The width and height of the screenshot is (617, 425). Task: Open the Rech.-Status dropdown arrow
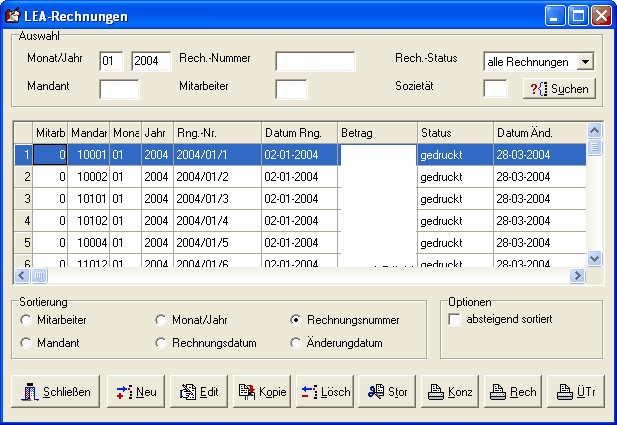pyautogui.click(x=586, y=62)
